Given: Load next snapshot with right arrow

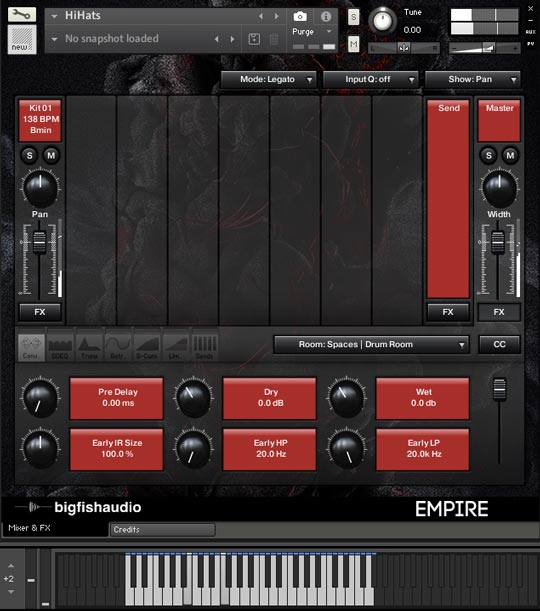Looking at the screenshot, I should click(232, 39).
